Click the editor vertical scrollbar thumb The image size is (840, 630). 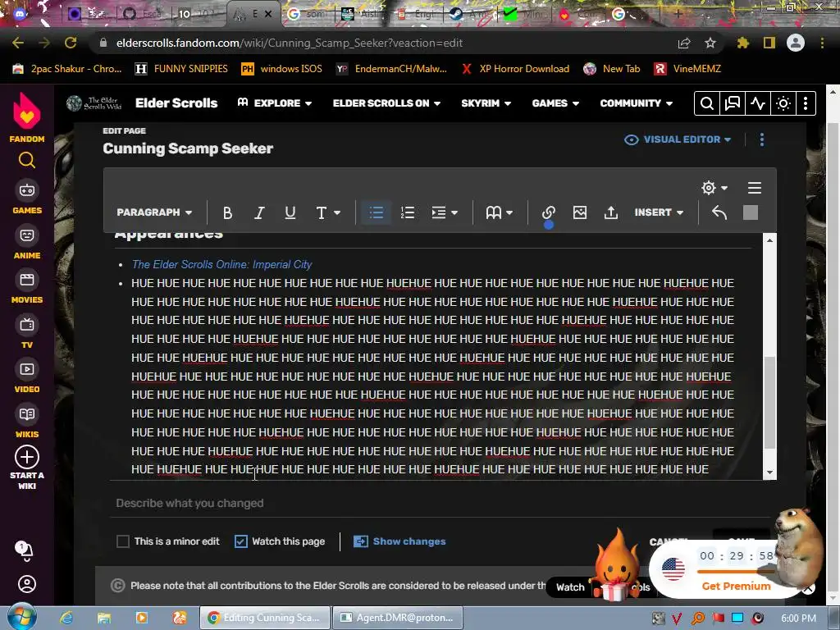(769, 402)
